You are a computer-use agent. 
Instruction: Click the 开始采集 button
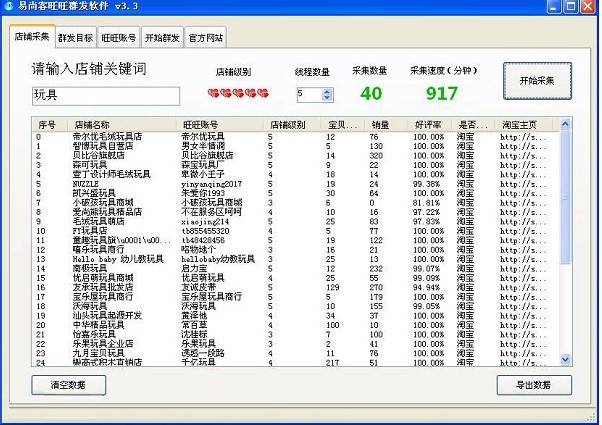click(x=537, y=81)
